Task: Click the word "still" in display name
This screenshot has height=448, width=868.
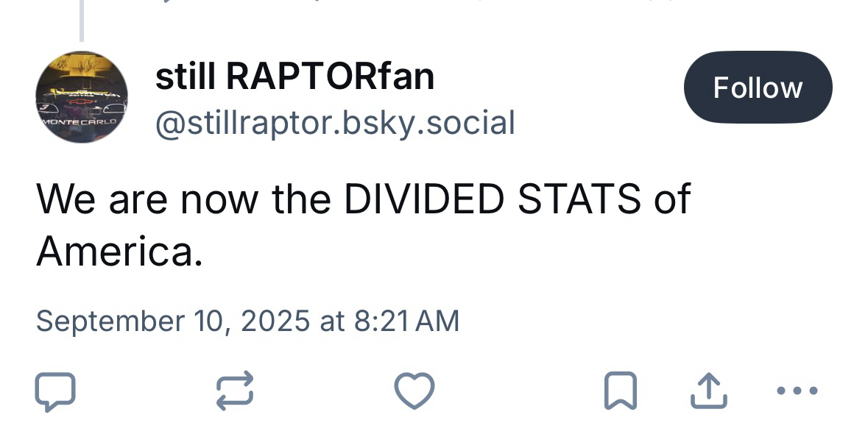Action: pos(186,76)
